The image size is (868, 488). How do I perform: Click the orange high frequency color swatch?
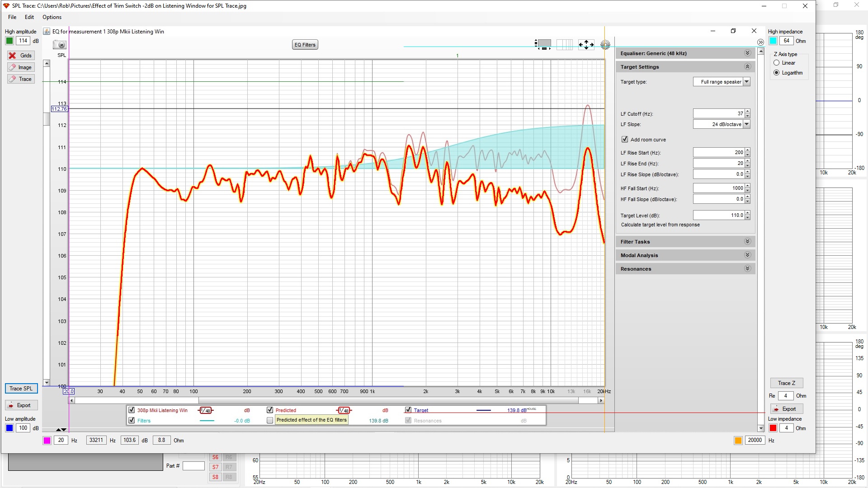tap(738, 441)
